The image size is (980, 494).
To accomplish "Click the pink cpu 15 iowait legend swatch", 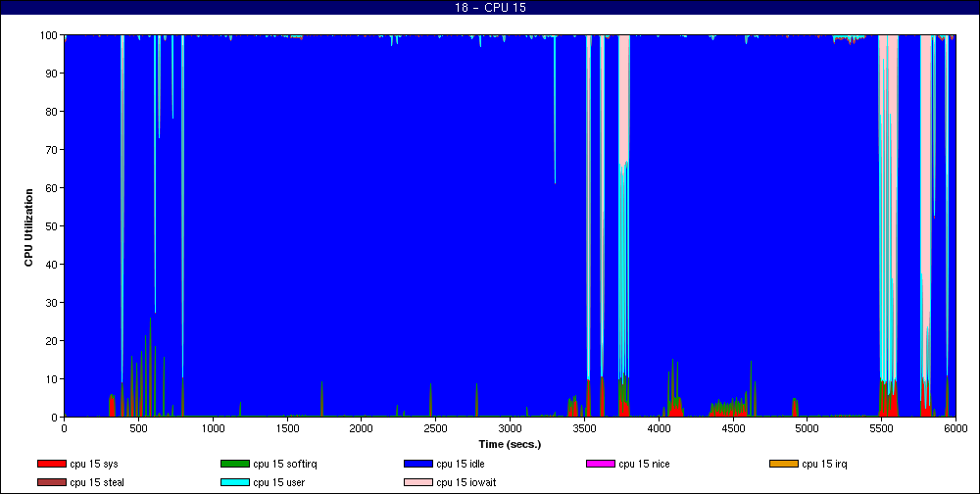I will pos(418,483).
